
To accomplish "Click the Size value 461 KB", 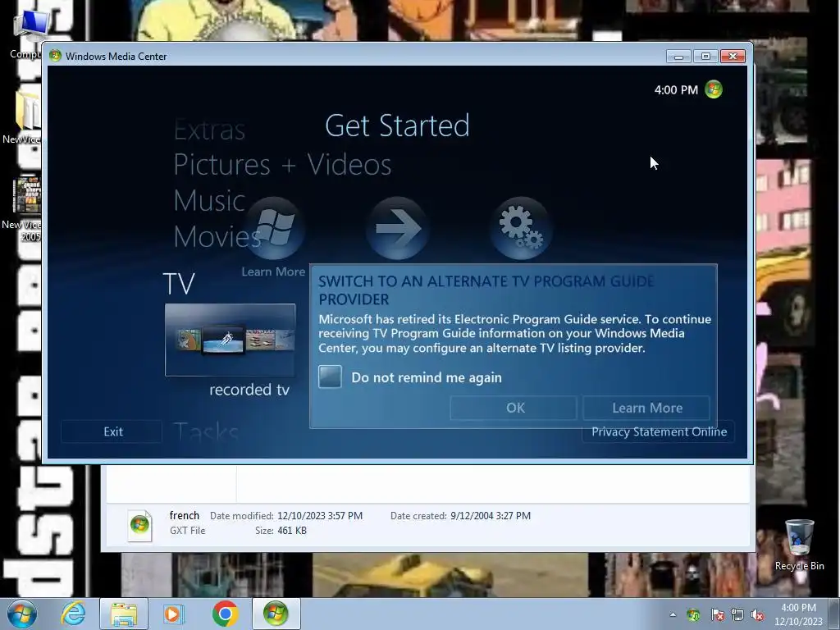I will coord(292,531).
